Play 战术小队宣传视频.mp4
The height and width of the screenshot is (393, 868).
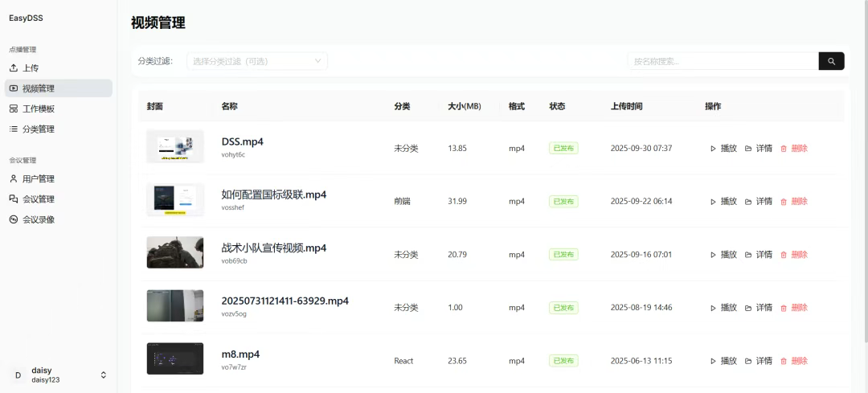point(723,255)
